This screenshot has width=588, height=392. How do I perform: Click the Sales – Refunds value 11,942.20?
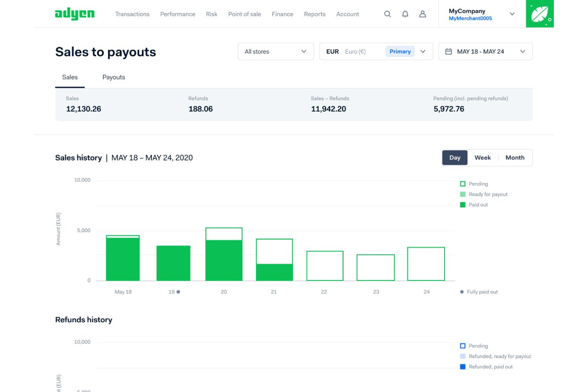click(x=329, y=109)
